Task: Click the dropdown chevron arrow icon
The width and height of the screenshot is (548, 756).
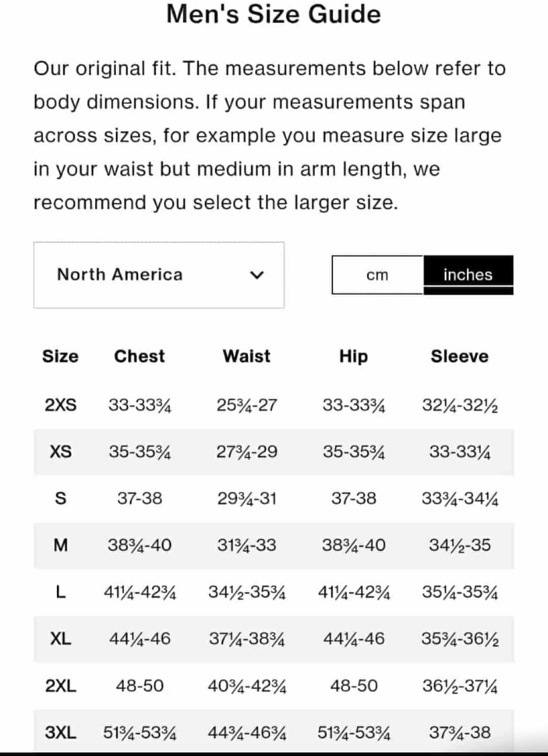Action: [x=257, y=275]
